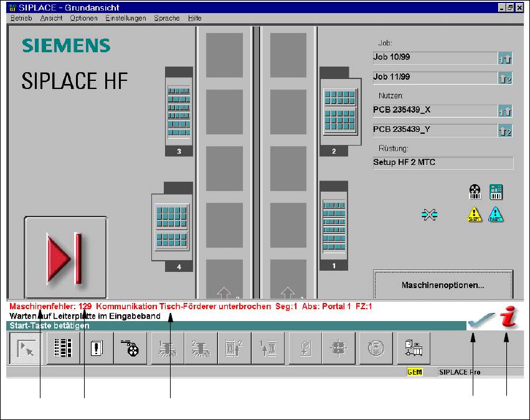Screen dimensions: 530x420
Task: Click the exclamation-mark error document icon
Action: coord(97,348)
